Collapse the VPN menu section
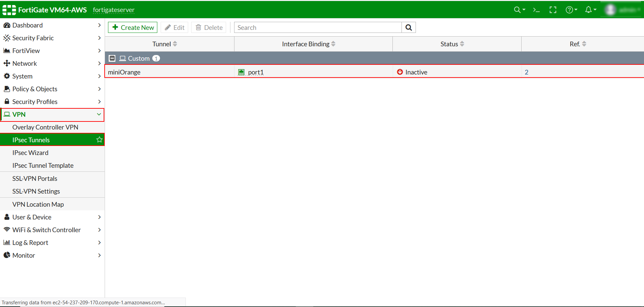The width and height of the screenshot is (644, 307). [x=99, y=114]
